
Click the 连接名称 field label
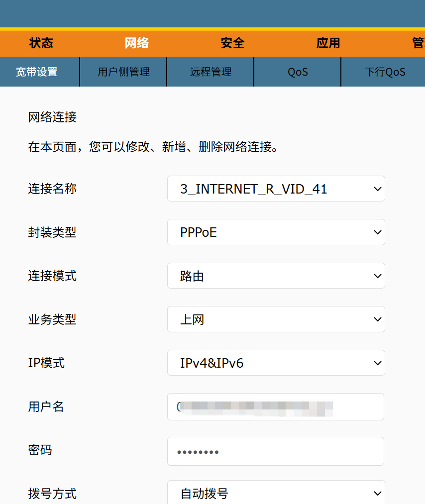pyautogui.click(x=52, y=189)
